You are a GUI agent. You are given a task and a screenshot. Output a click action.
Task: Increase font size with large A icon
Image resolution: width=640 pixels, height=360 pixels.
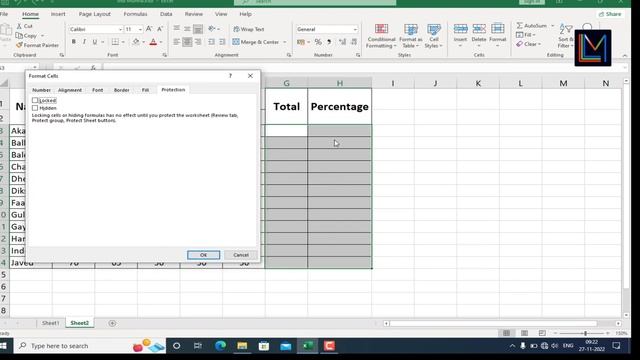point(149,29)
